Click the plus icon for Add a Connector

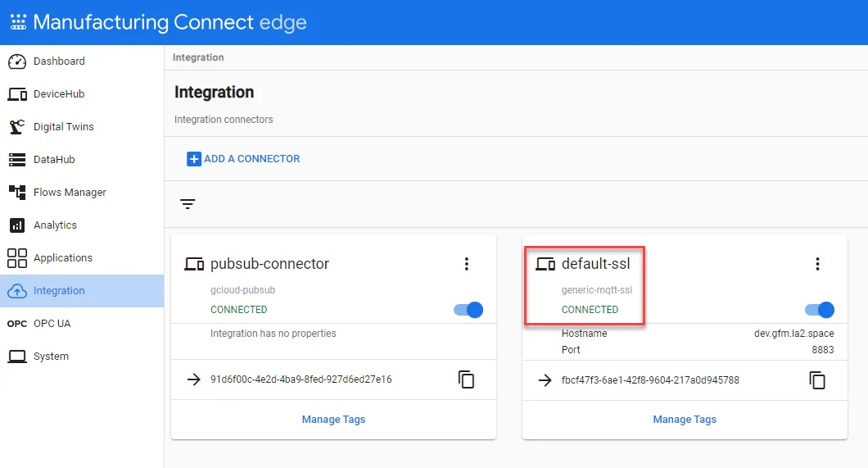[194, 159]
